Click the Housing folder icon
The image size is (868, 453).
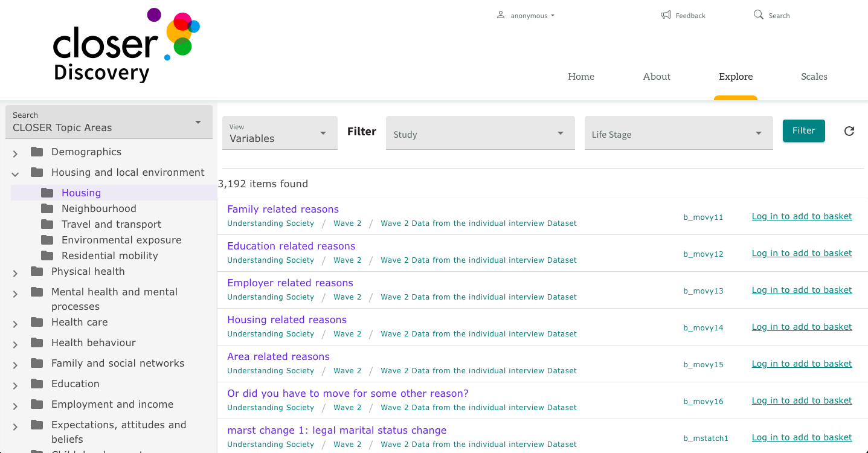48,192
